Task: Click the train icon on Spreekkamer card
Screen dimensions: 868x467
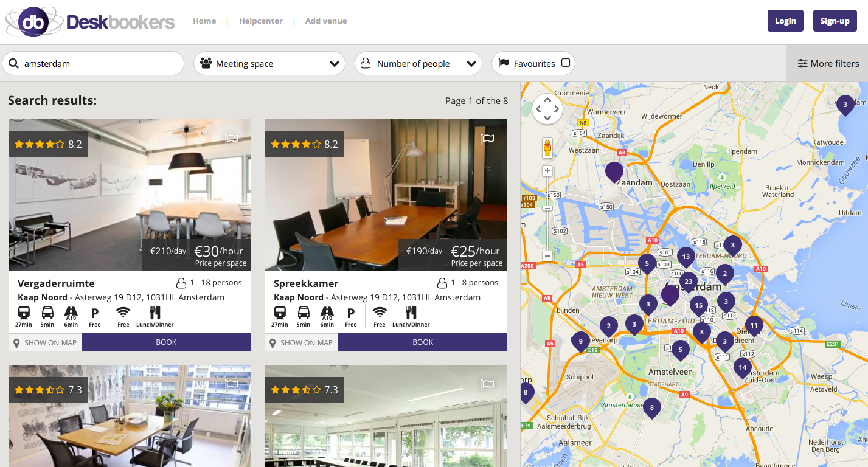Action: coord(280,313)
